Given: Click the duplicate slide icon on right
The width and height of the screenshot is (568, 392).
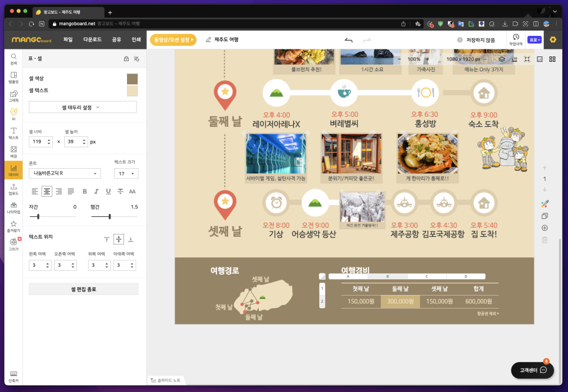Looking at the screenshot, I should pyautogui.click(x=544, y=216).
